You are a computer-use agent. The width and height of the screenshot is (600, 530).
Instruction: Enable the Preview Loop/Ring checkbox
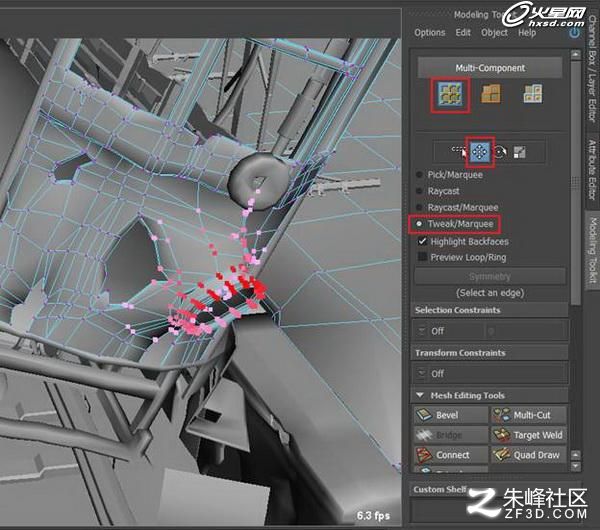pos(422,257)
